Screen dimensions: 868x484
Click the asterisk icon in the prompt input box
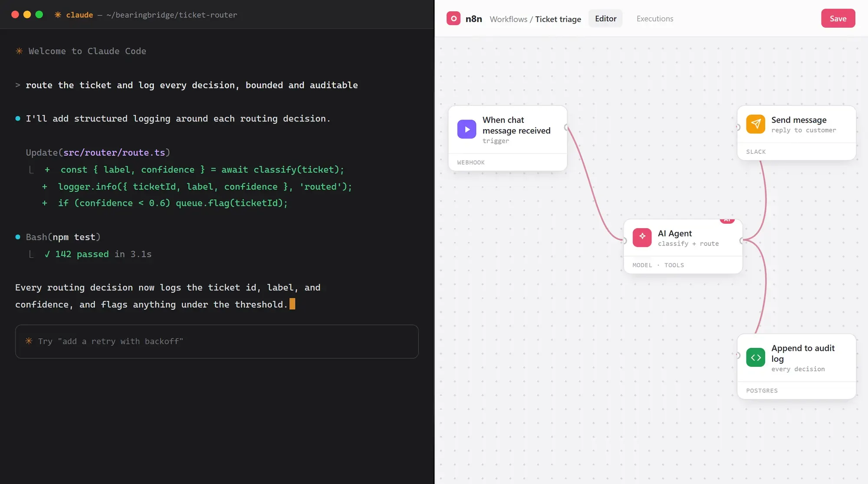pyautogui.click(x=29, y=341)
